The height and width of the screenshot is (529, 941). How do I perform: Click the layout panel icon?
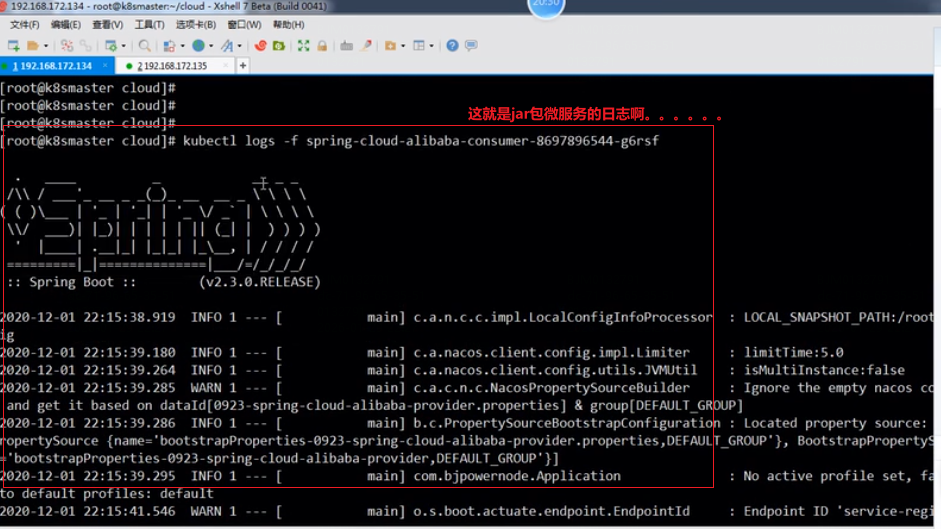coord(419,46)
